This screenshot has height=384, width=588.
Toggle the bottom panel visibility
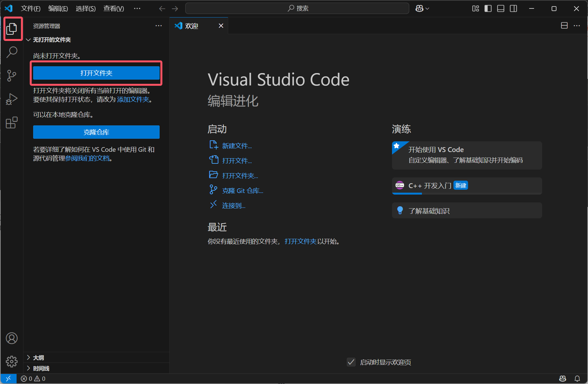[501, 8]
